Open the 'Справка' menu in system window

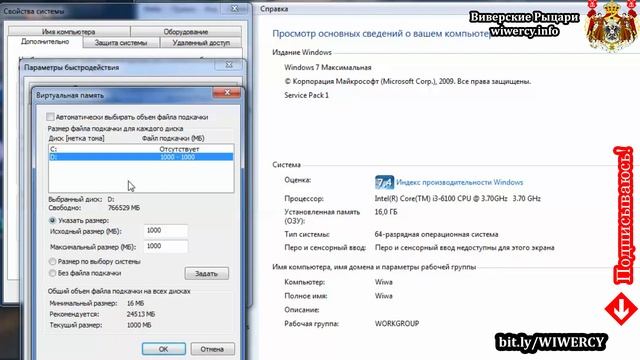click(x=274, y=9)
